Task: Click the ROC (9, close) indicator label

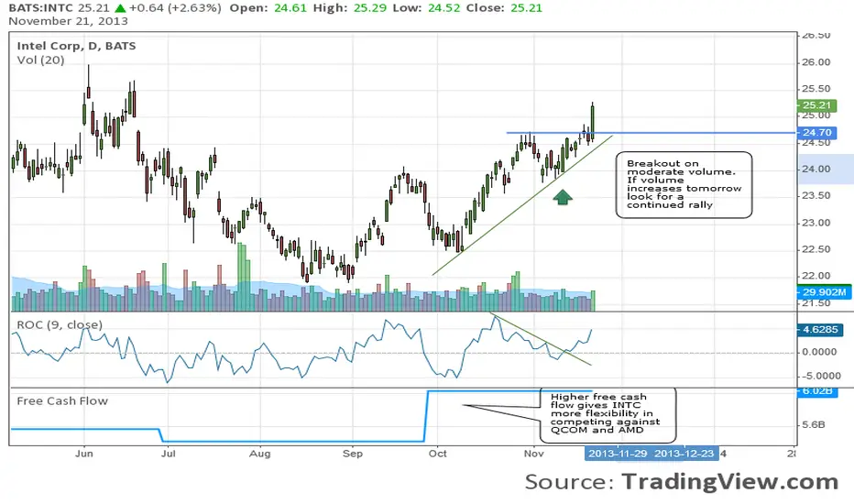Action: coord(60,324)
